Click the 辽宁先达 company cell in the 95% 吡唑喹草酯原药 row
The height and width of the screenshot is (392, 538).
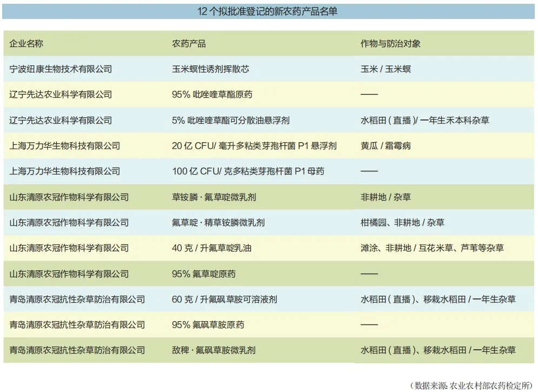click(x=61, y=94)
